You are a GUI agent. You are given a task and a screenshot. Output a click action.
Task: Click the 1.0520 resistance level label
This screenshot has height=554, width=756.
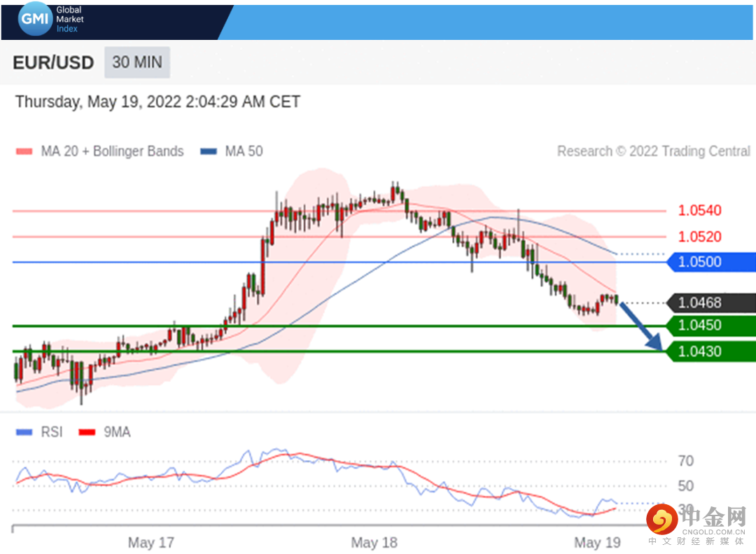[x=699, y=237]
